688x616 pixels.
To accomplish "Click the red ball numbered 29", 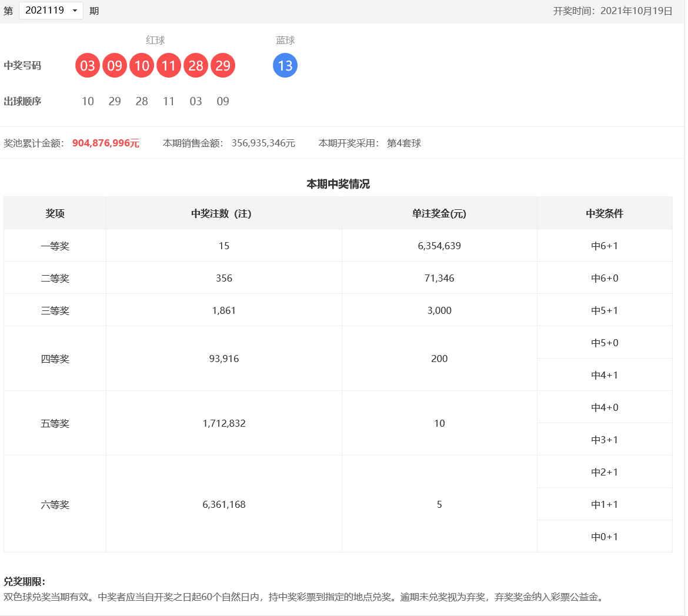I will tap(223, 65).
